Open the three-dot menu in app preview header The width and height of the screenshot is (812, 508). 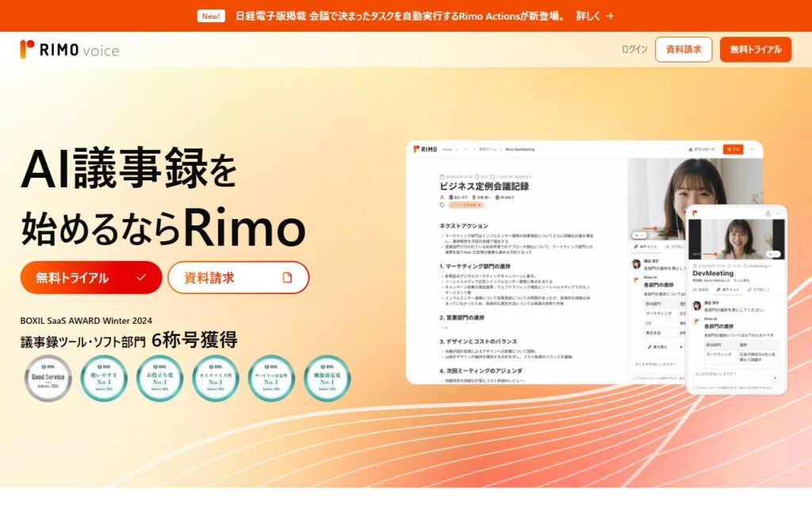tap(753, 149)
